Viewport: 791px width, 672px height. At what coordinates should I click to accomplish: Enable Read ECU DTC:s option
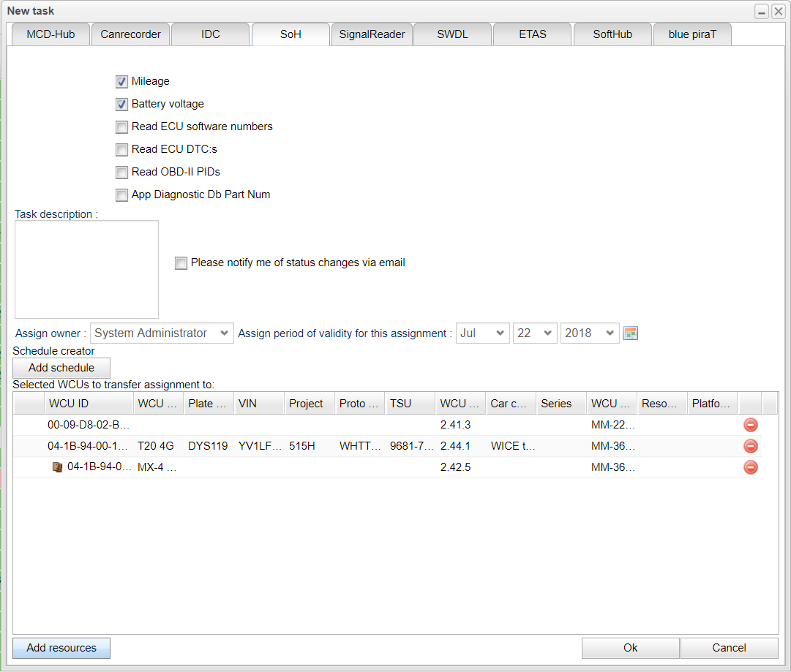(x=121, y=150)
